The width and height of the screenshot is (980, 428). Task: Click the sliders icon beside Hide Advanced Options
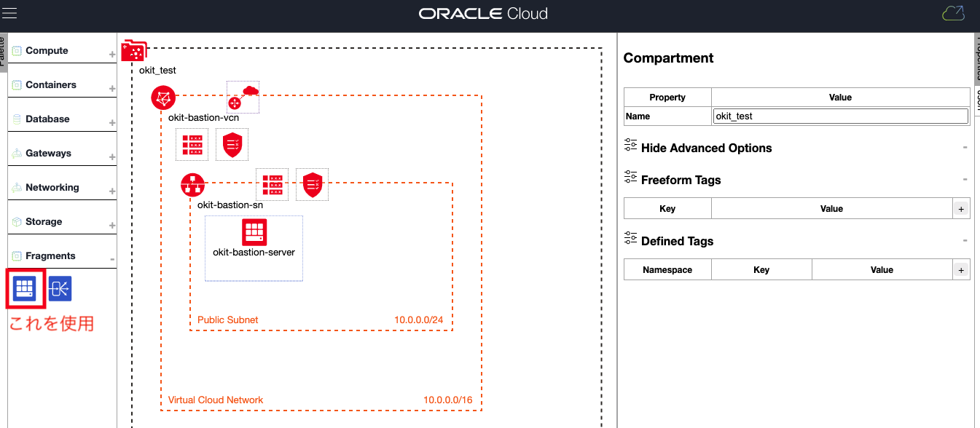coord(630,146)
